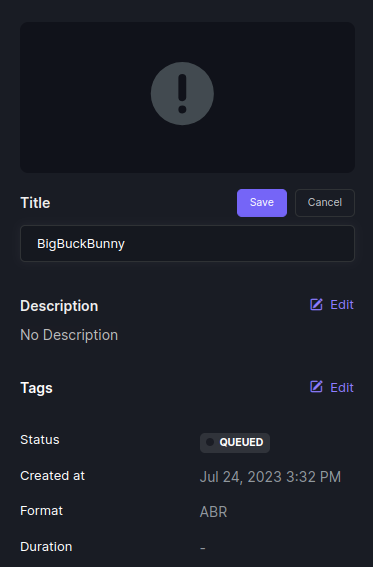
Task: Save the edited title
Action: [262, 202]
